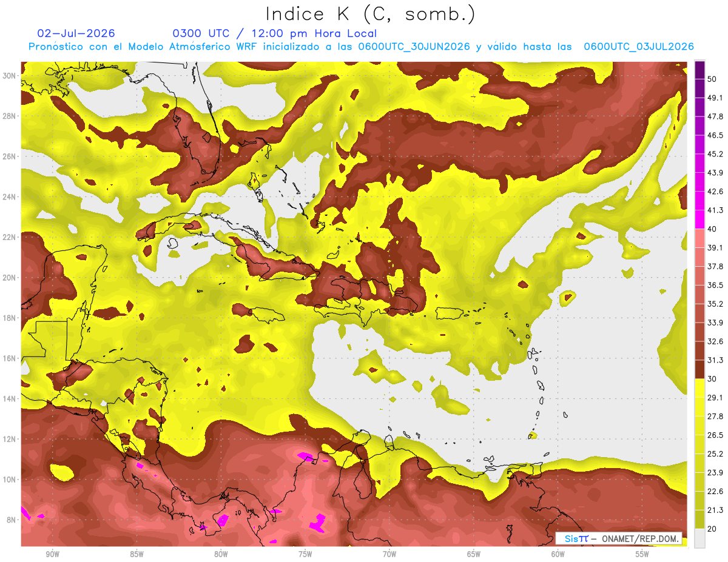Click the '26N' latitude axis label
Image resolution: width=728 pixels, height=562 pixels.
coord(10,156)
